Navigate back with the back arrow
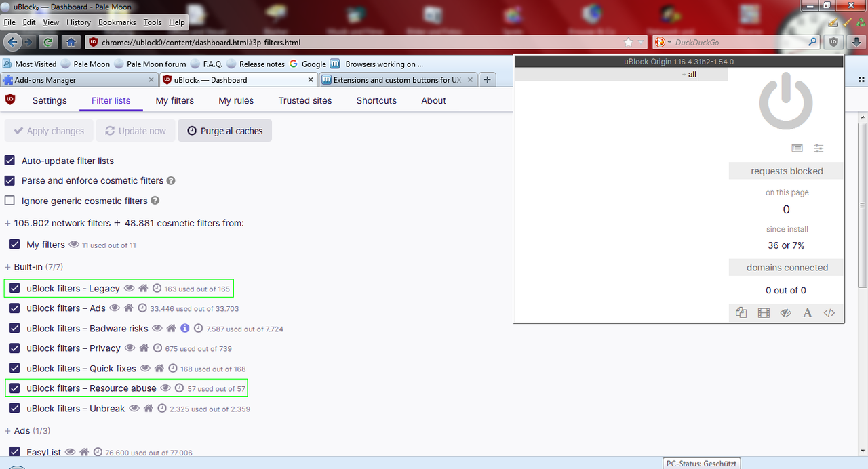 pos(12,42)
